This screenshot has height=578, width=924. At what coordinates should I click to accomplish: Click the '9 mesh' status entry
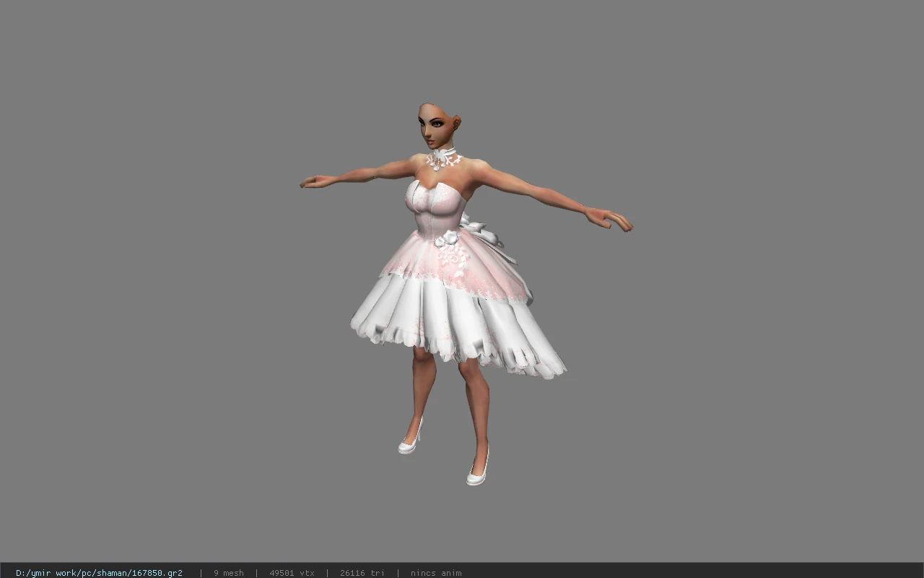pos(228,573)
